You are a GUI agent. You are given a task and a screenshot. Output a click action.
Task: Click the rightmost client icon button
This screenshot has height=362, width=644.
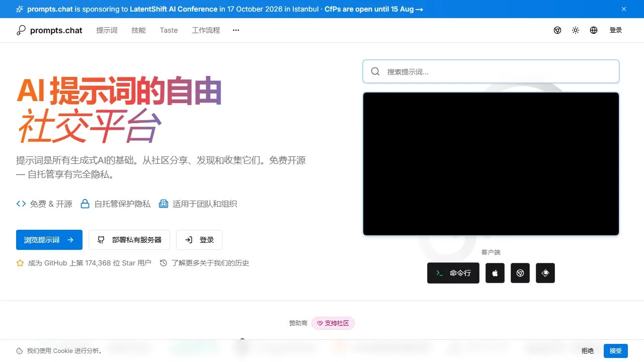545,273
